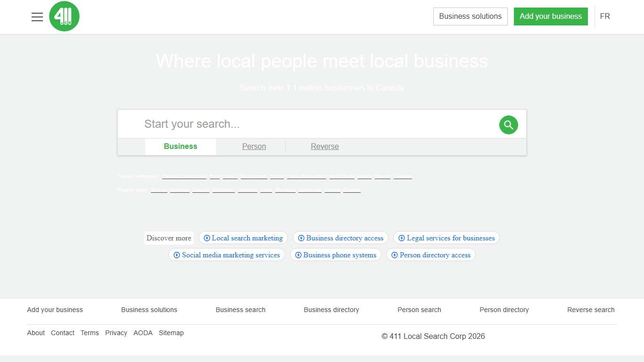Click the green magnifier search icon

(x=509, y=124)
